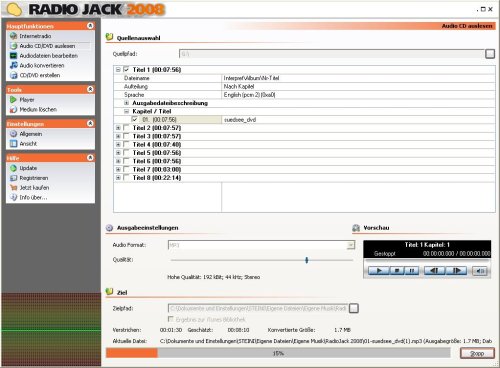The width and height of the screenshot is (500, 368).
Task: Browse for Quellpfad source folder
Action: pyautogui.click(x=490, y=54)
